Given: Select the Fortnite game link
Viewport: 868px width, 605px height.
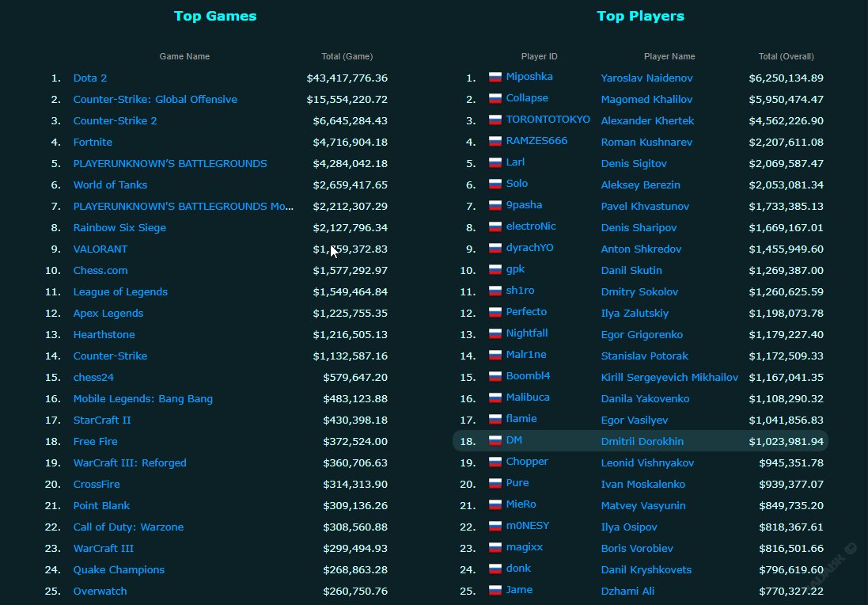Looking at the screenshot, I should tap(93, 143).
